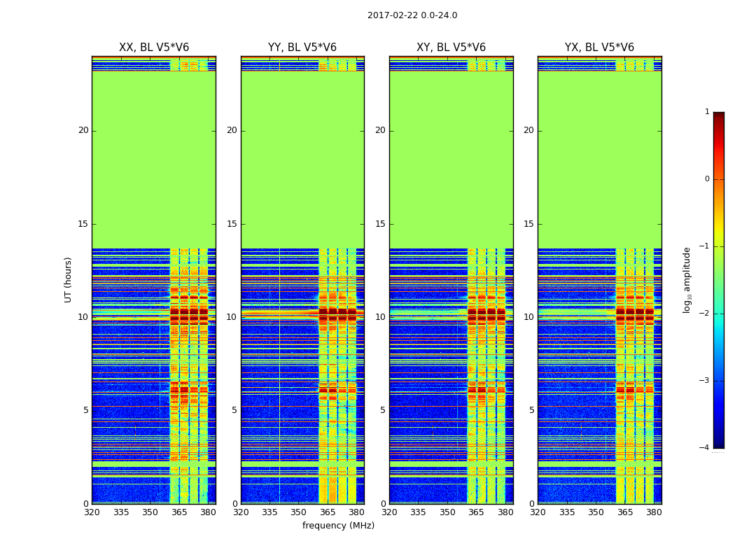Click the "YY, BL V5*V6" panel title
Viewport: 735px width, 560px height.
[x=302, y=48]
